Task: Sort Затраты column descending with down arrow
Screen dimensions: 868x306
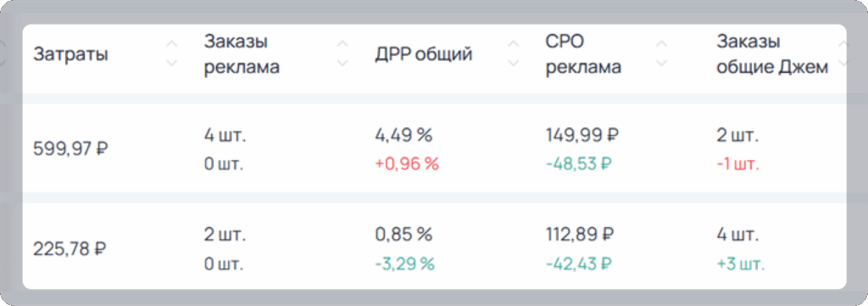Action: 172,64
